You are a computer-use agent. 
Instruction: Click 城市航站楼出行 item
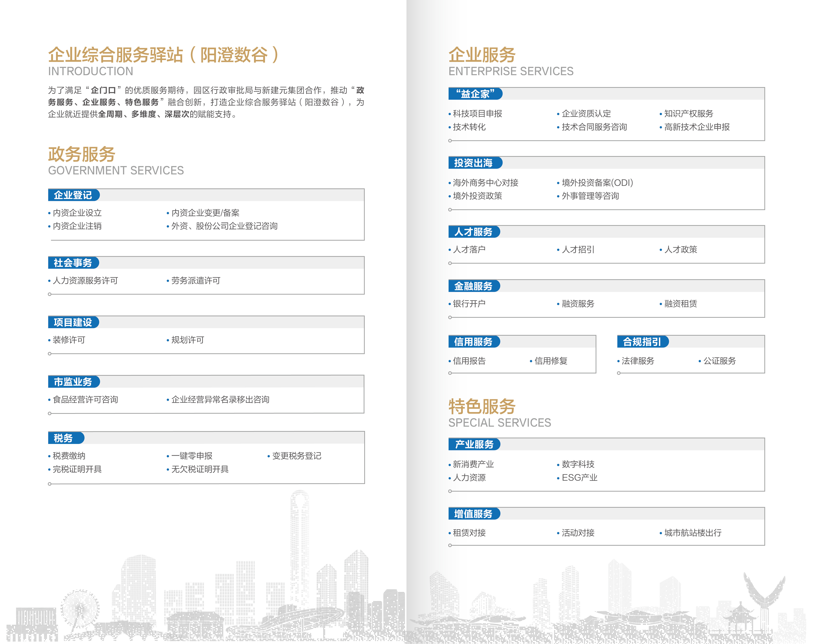pos(693,532)
